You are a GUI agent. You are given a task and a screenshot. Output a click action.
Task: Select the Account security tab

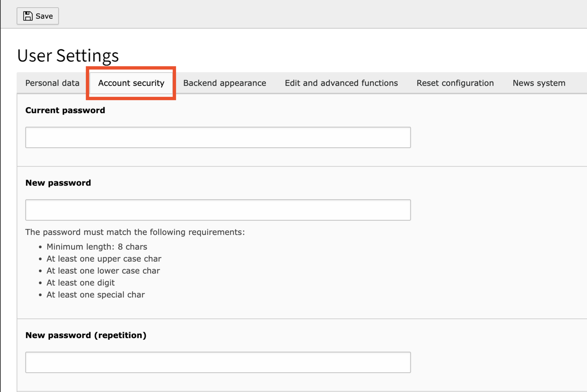(x=131, y=83)
